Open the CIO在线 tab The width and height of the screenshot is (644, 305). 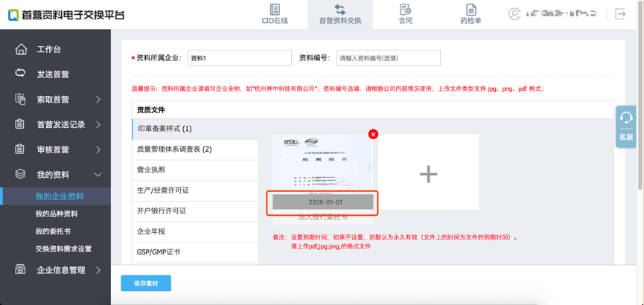pyautogui.click(x=275, y=14)
